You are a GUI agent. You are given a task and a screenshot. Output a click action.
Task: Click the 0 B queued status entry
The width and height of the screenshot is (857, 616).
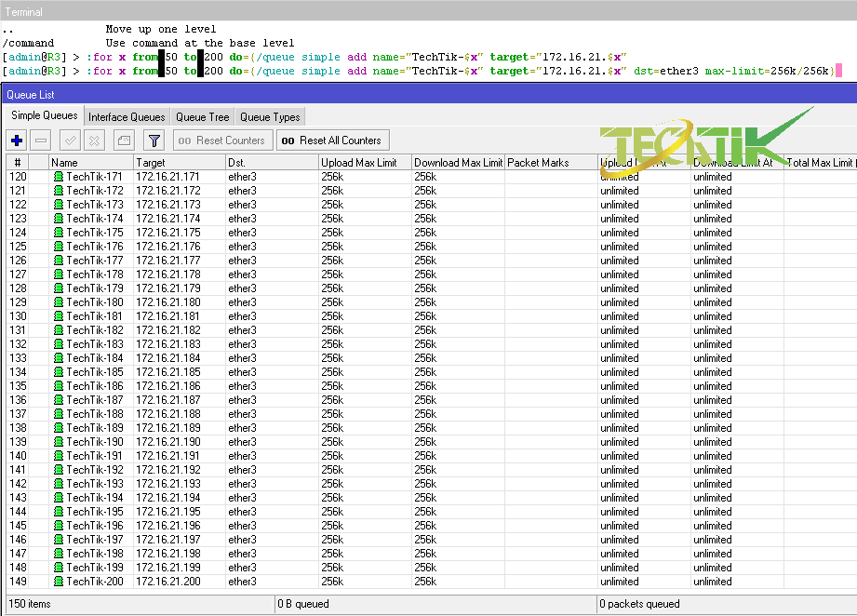coord(303,603)
